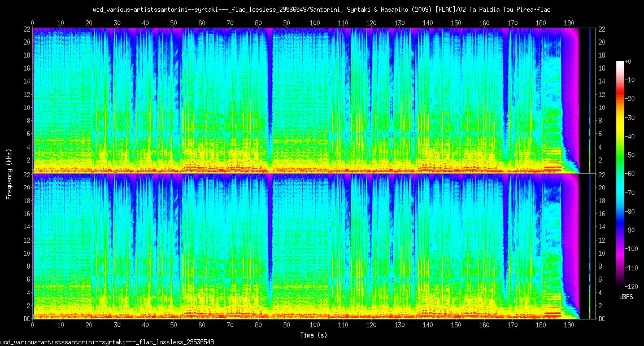The height and width of the screenshot is (346, 644).
Task: Click "190" on the bottom time axis
Action: point(569,325)
